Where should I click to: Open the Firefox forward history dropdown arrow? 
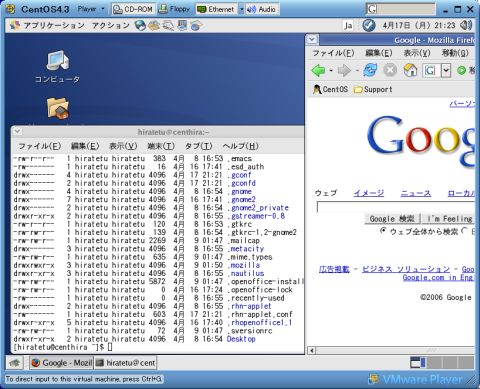(357, 71)
